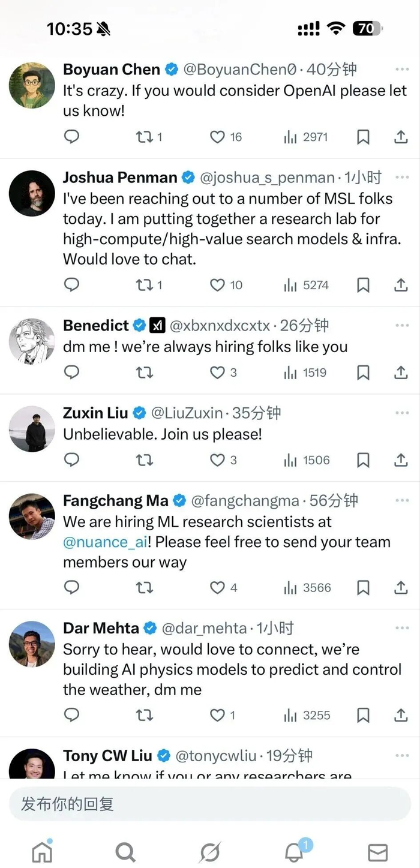Bookmark Benedict's reply
Viewport: 420px width, 868px height.
(363, 373)
